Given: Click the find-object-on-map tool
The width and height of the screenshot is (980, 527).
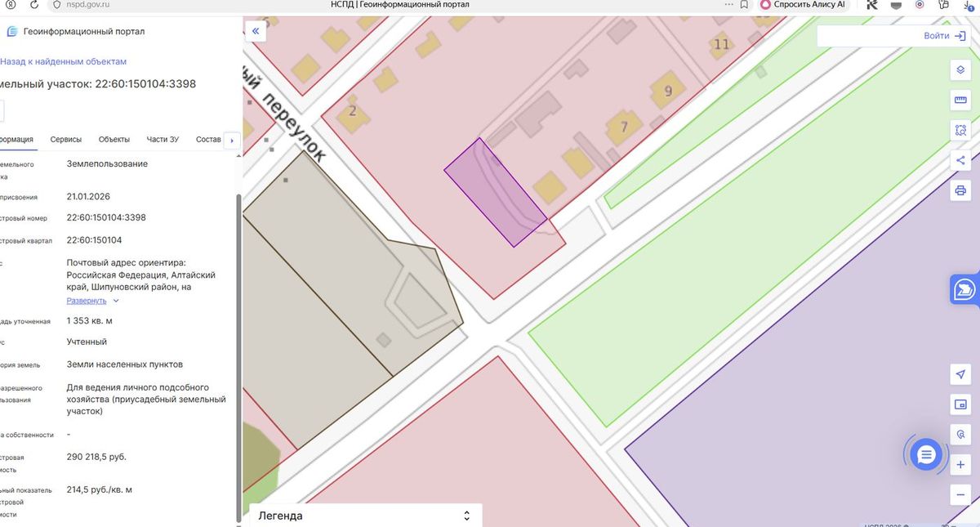Looking at the screenshot, I should [960, 435].
